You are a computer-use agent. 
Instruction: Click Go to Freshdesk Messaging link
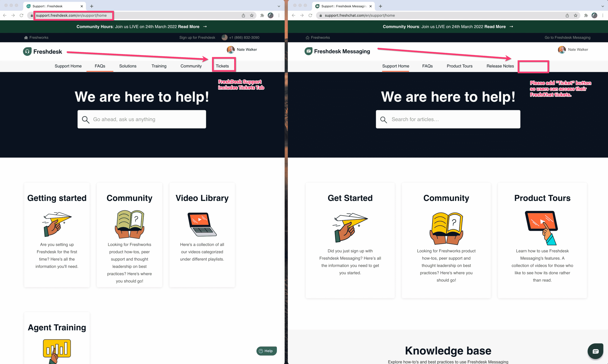tap(567, 37)
